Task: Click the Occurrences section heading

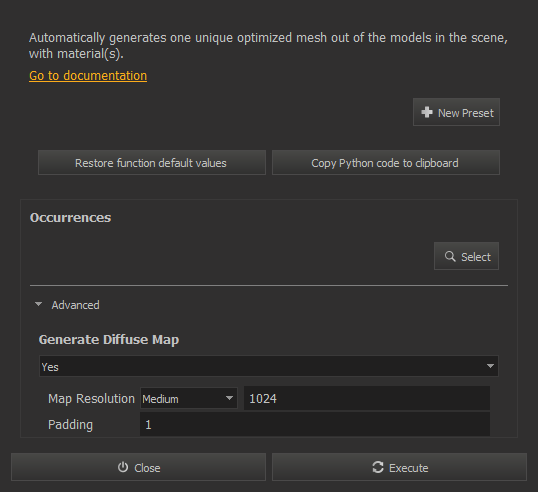Action: pos(70,218)
